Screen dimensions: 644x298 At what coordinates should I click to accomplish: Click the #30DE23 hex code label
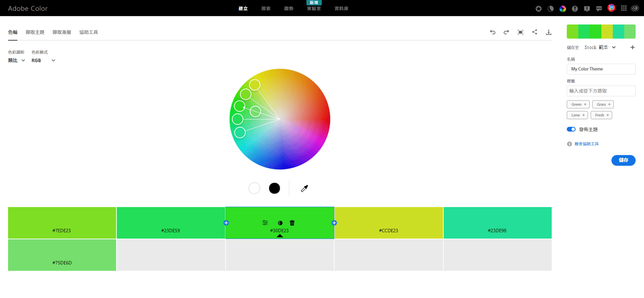pos(280,231)
